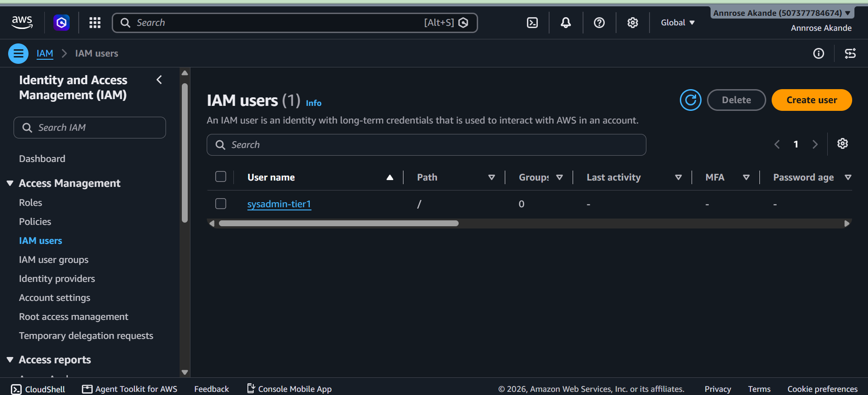868x395 pixels.
Task: Collapse the Access reports section
Action: click(10, 360)
